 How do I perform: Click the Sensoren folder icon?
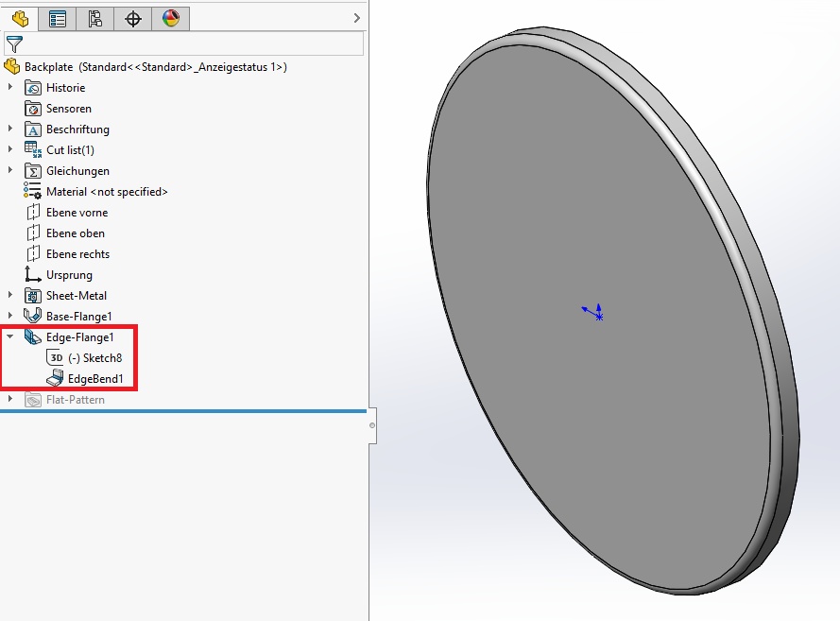tap(33, 109)
